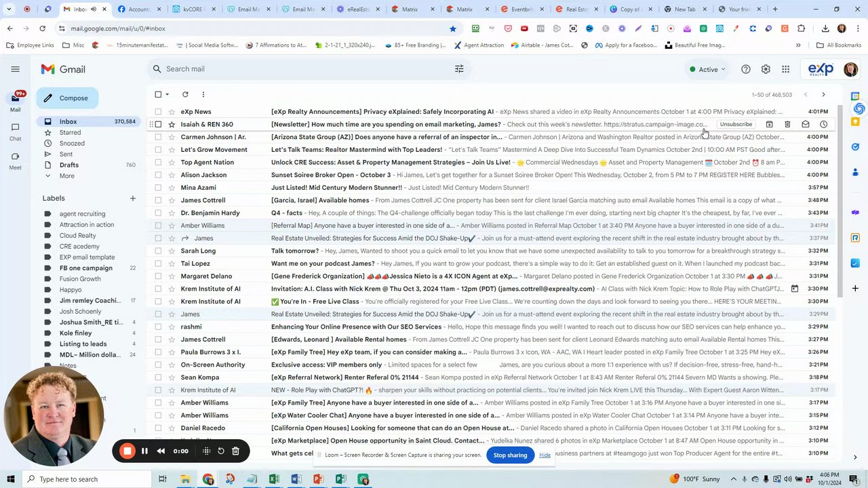Open Drafts folder
Viewport: 868px width, 488px height.
point(69,165)
